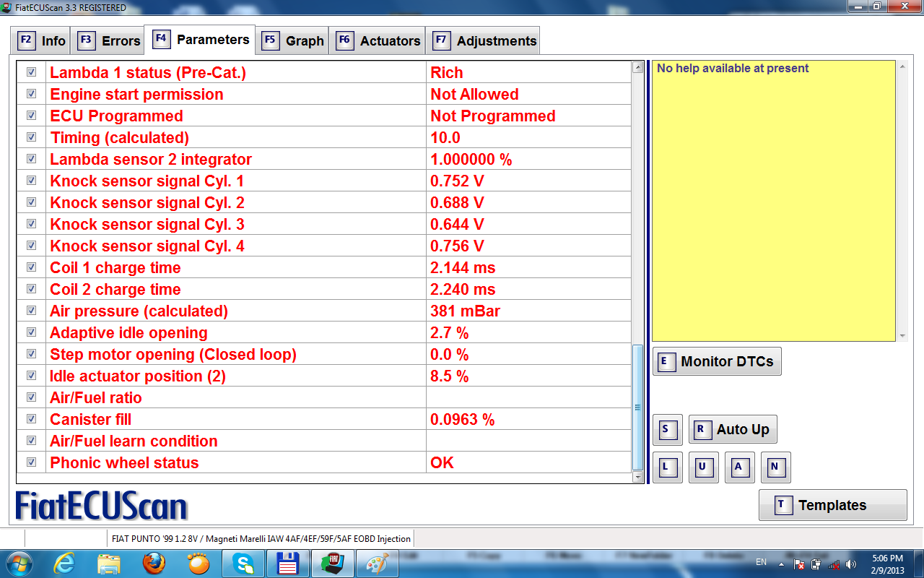Open the F2 Info tab

tap(42, 40)
